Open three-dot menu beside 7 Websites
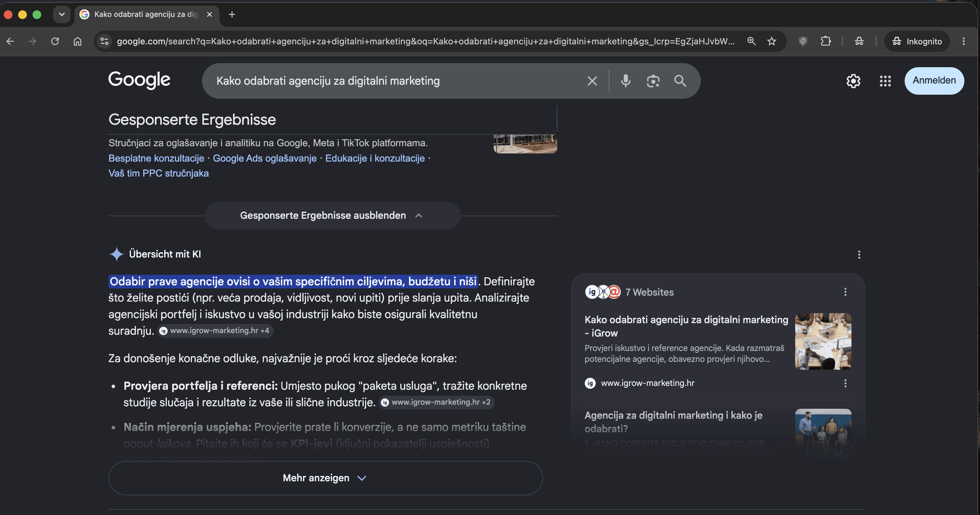The image size is (980, 515). pos(845,292)
